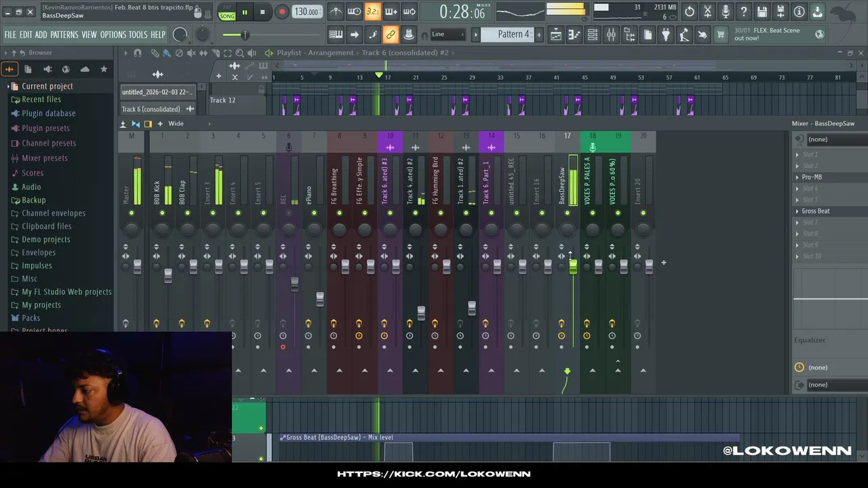Open the Wide mixer layout dropdown
868x488 pixels.
(x=176, y=123)
